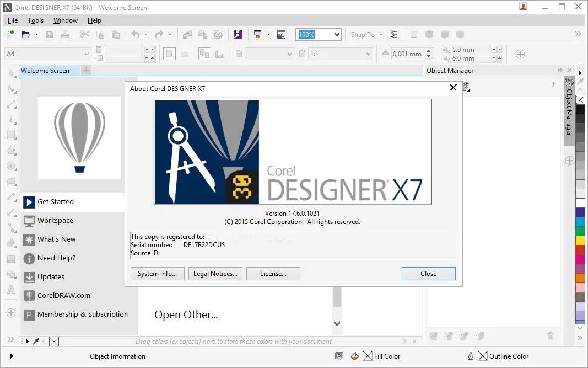
Task: Click the Outline Color pen icon
Action: (470, 356)
